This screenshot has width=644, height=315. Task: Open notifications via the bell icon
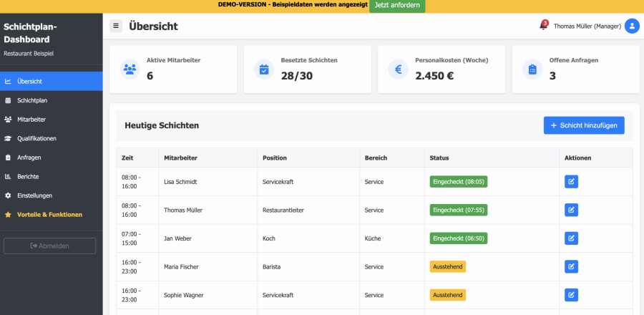pos(543,26)
